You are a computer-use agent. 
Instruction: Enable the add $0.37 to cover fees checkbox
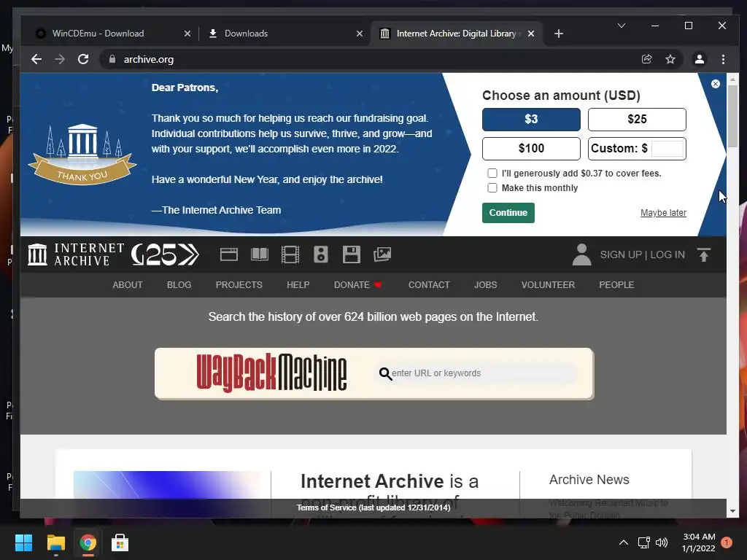coord(492,174)
